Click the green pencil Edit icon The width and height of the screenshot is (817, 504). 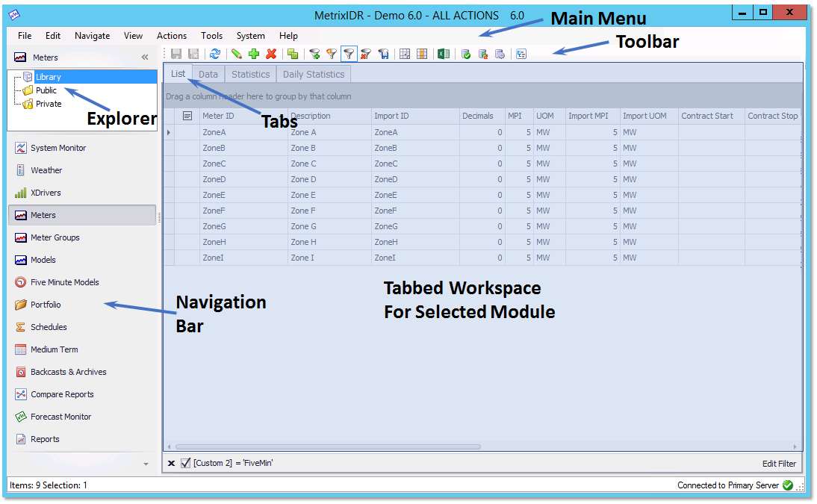click(237, 54)
